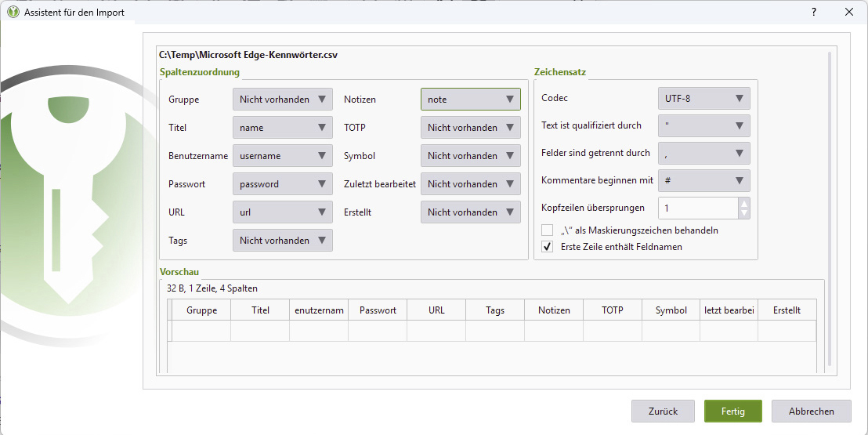Select the Codec dropdown showing UTF-8
The image size is (868, 435).
coord(703,99)
